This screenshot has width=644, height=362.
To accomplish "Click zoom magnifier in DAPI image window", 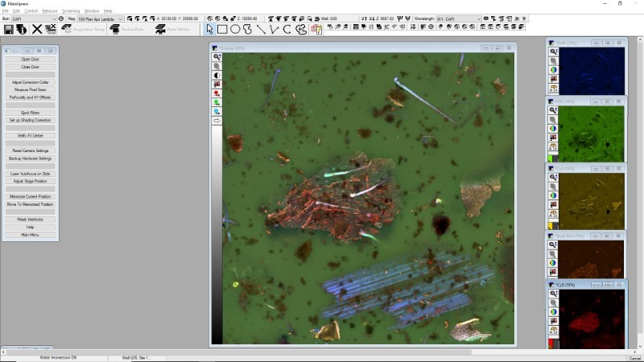I will pos(553,51).
